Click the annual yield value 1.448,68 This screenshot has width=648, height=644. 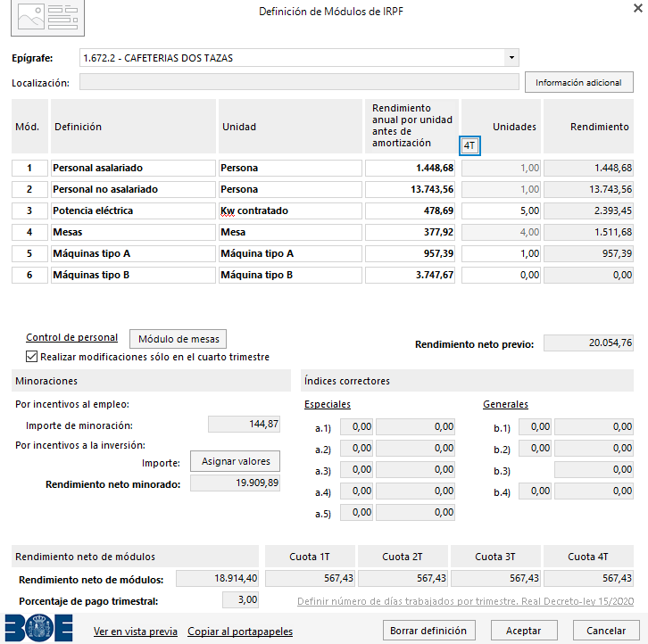coord(410,168)
